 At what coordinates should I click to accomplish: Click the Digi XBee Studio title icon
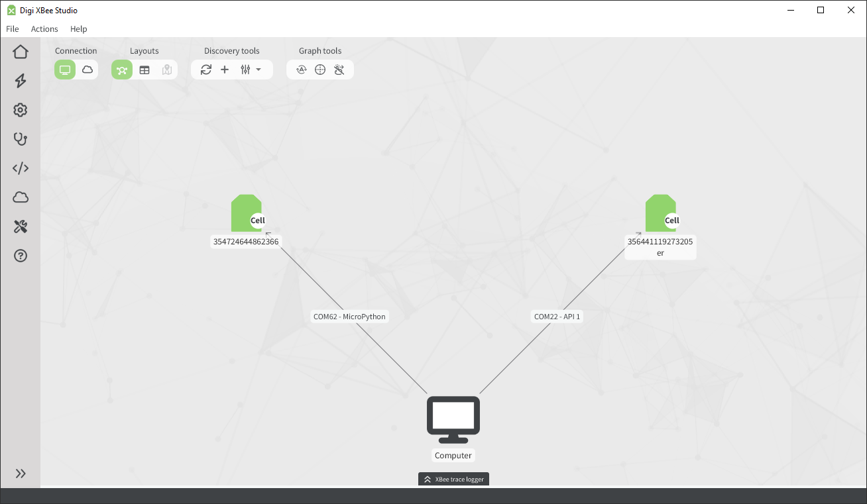coord(11,10)
